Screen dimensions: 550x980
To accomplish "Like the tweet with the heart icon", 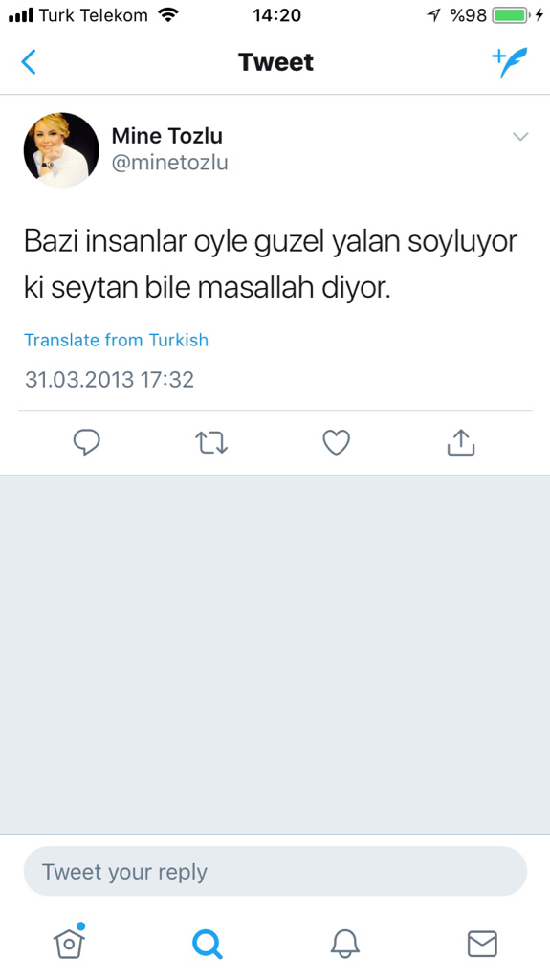I will pyautogui.click(x=337, y=442).
